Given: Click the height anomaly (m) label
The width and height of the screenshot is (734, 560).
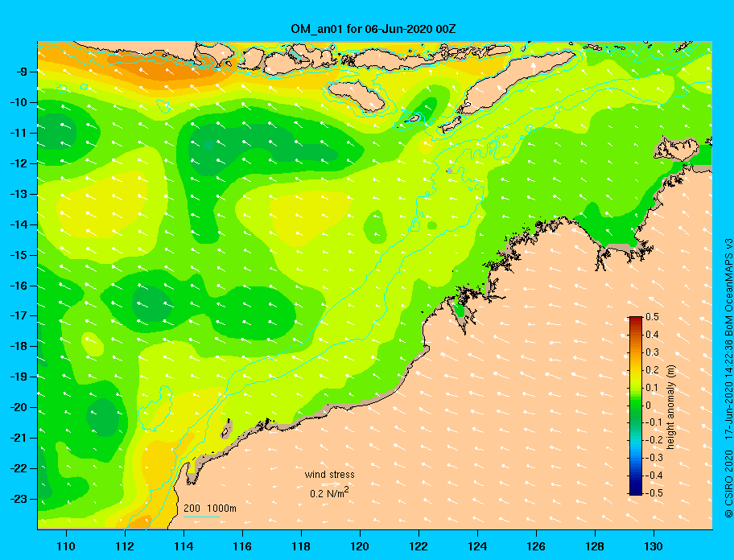Looking at the screenshot, I should (670, 406).
